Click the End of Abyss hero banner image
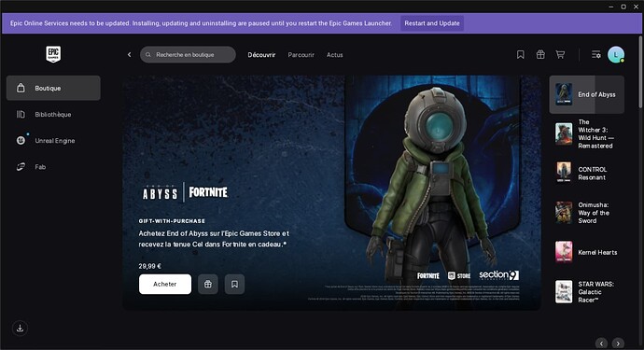The width and height of the screenshot is (644, 350). coord(331,192)
